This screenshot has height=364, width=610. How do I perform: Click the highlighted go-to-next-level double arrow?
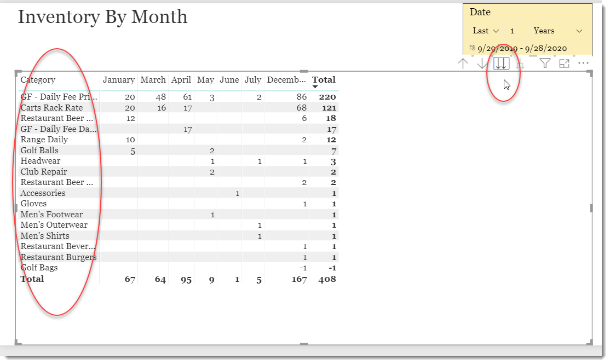coord(501,63)
